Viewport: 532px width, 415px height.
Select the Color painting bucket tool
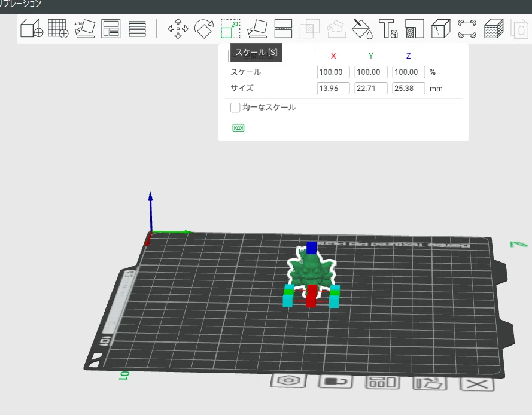362,29
